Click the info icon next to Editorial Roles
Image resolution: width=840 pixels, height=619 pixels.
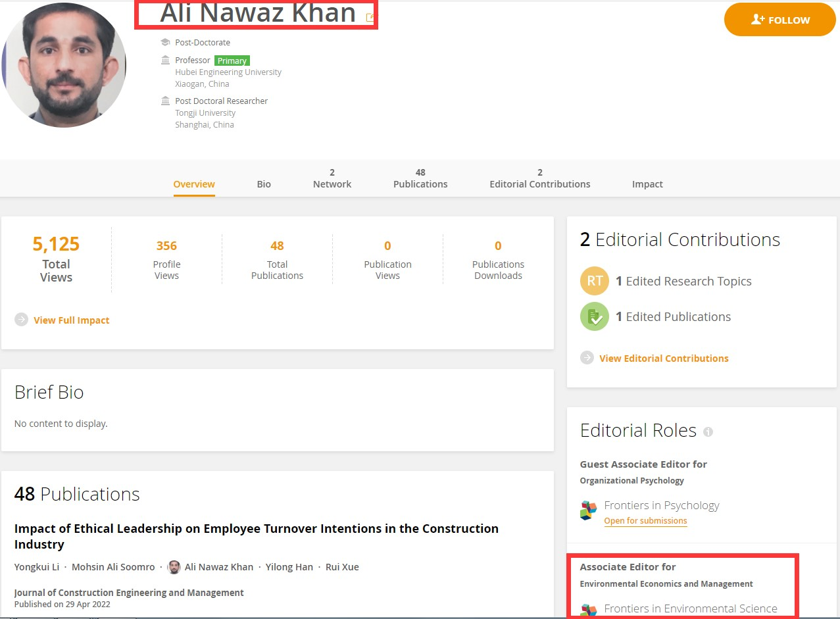[708, 432]
